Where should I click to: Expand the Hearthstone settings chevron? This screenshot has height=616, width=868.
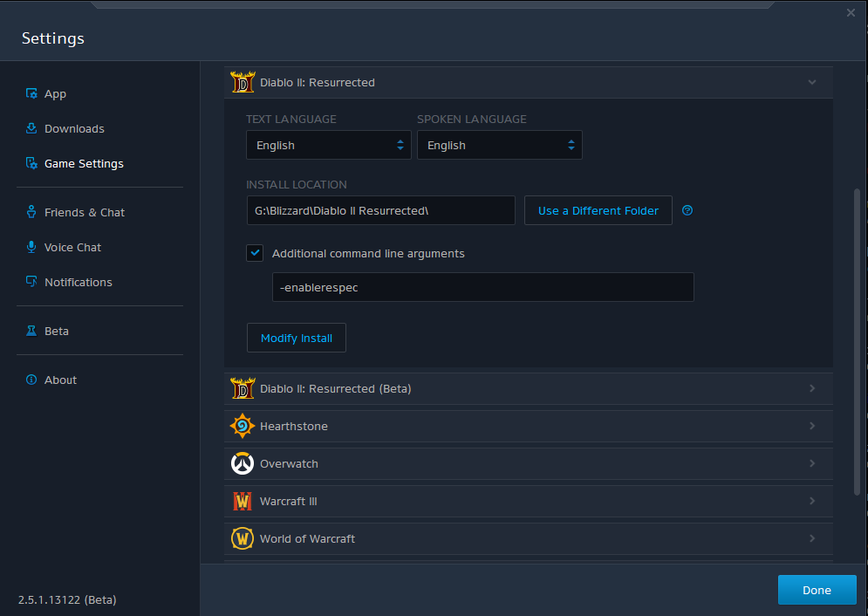[x=812, y=426]
